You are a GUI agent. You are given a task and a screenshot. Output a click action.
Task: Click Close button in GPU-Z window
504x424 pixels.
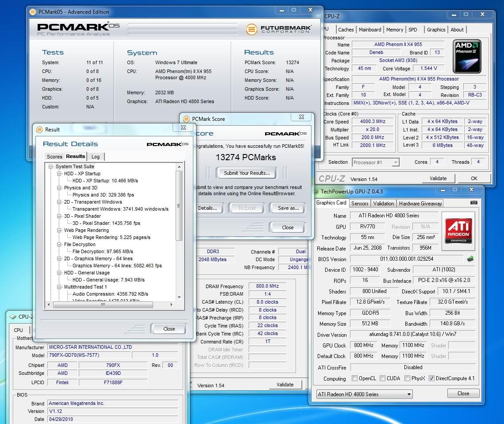coord(463,393)
